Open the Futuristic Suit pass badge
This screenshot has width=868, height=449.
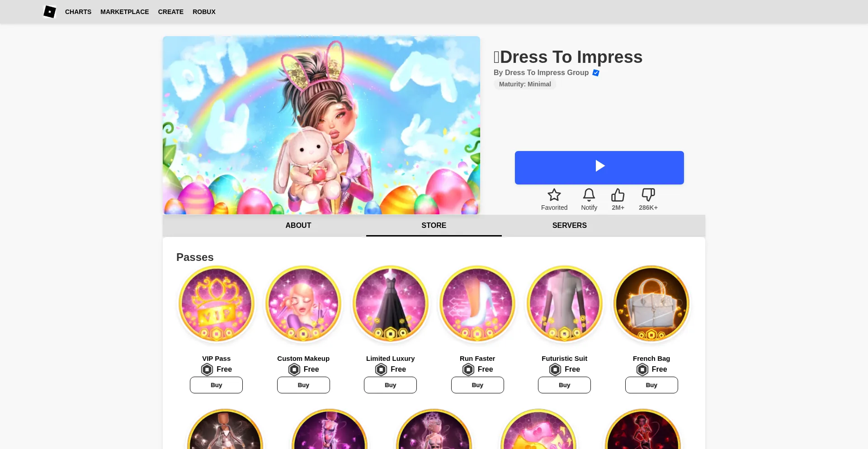(x=564, y=303)
